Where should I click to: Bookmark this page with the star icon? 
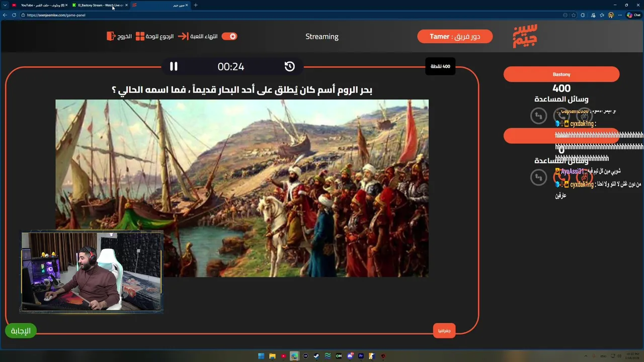coord(574,15)
